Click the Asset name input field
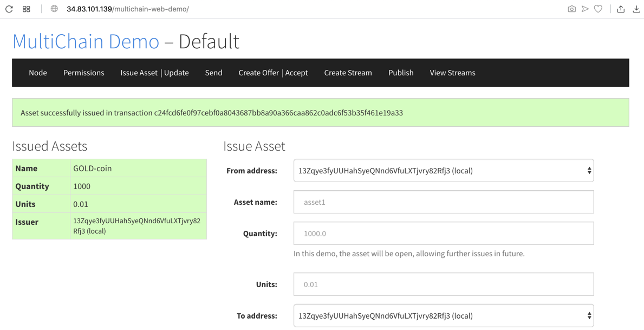 click(x=443, y=202)
